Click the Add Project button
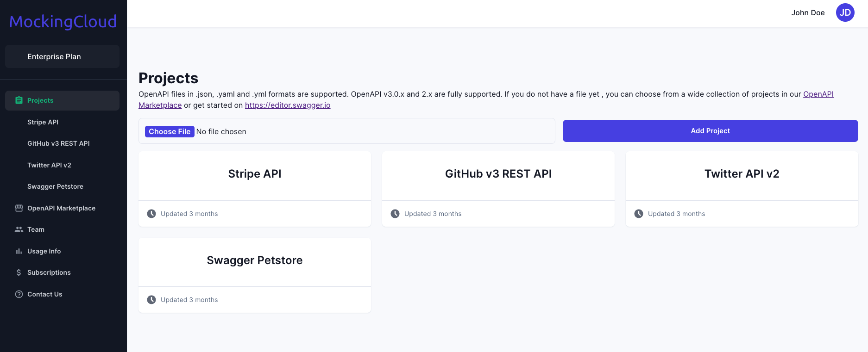 coord(710,131)
